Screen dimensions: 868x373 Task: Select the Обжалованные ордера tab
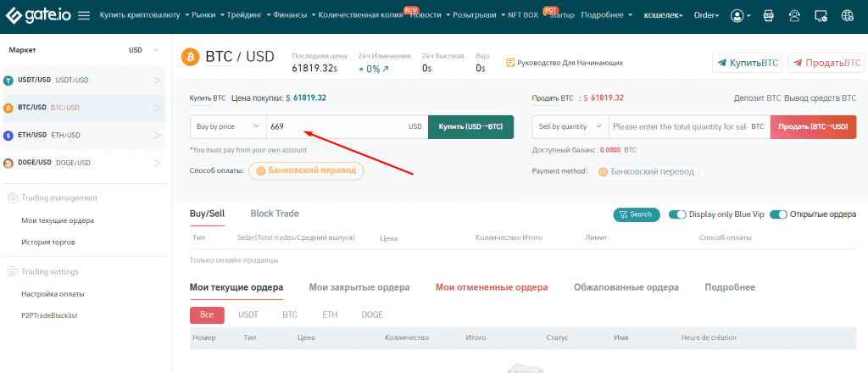pos(626,287)
